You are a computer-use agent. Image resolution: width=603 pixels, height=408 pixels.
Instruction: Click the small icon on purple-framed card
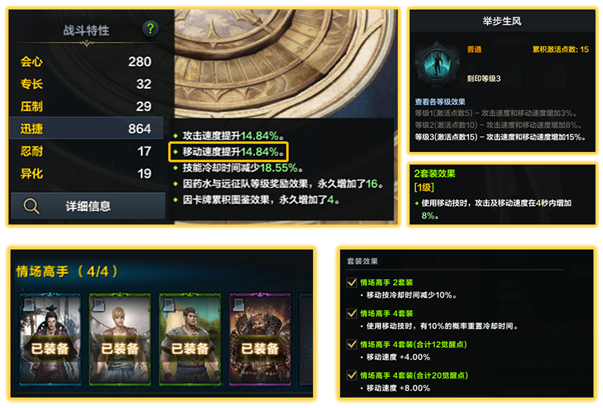coord(238,305)
